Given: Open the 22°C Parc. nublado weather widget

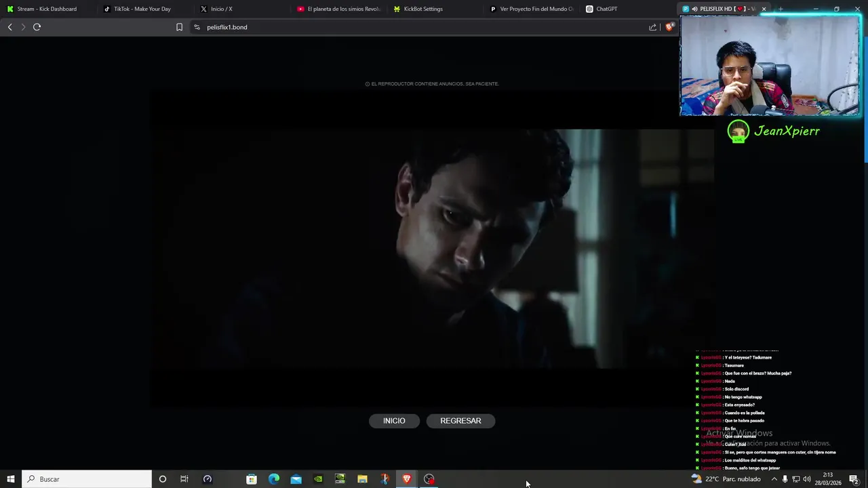Looking at the screenshot, I should pos(726,479).
